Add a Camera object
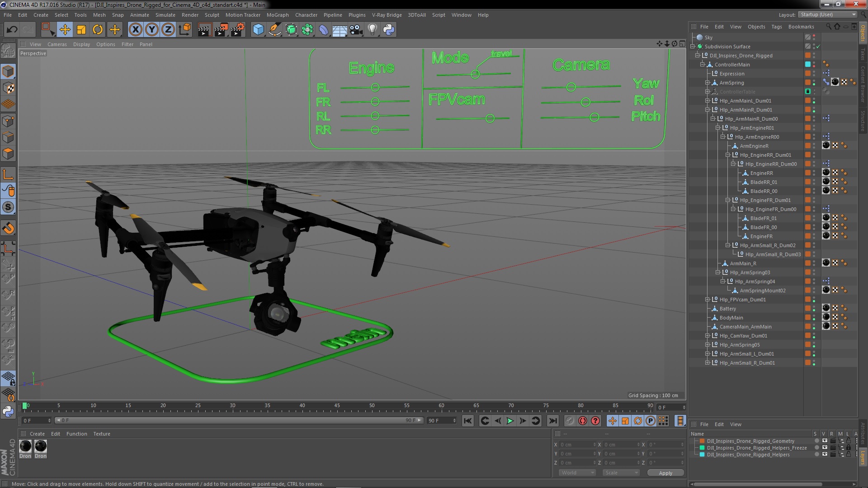 [x=356, y=30]
